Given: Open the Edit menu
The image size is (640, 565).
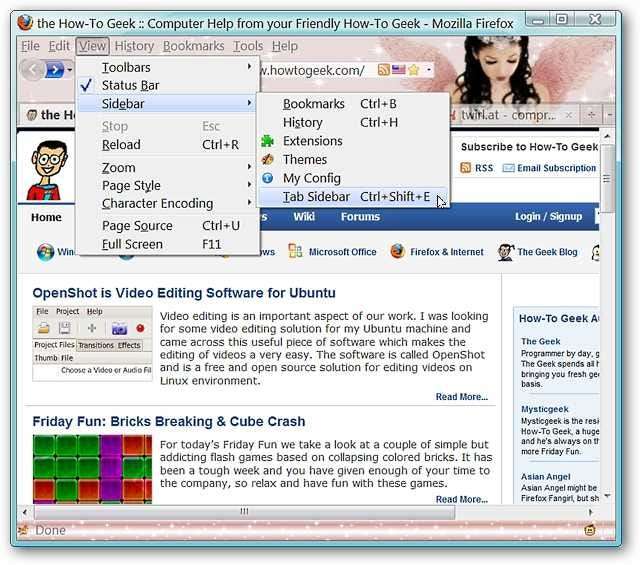Looking at the screenshot, I should [x=59, y=46].
